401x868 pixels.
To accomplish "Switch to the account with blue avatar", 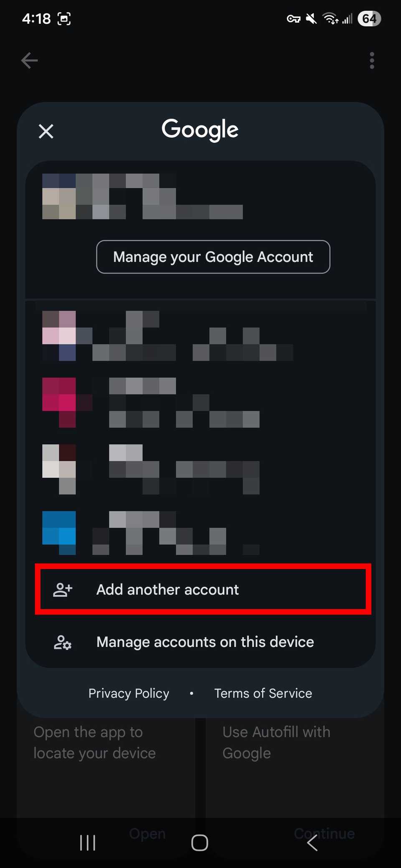I will (x=200, y=533).
